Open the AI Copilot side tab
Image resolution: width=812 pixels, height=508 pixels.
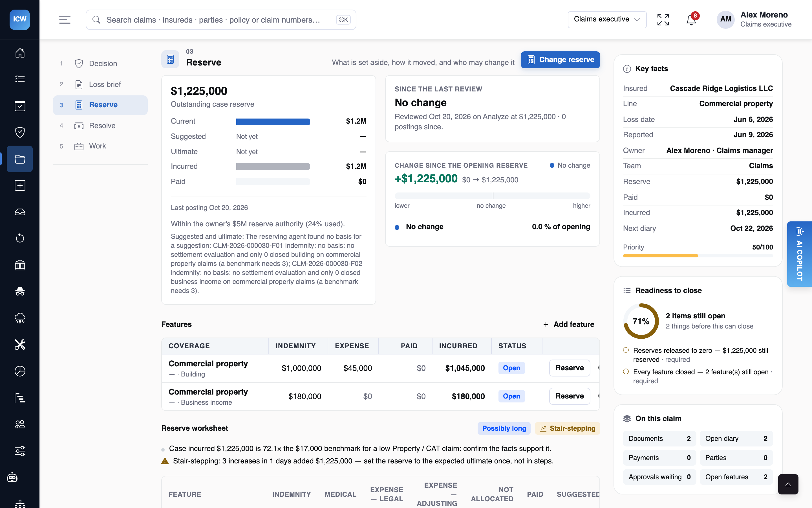pos(800,254)
